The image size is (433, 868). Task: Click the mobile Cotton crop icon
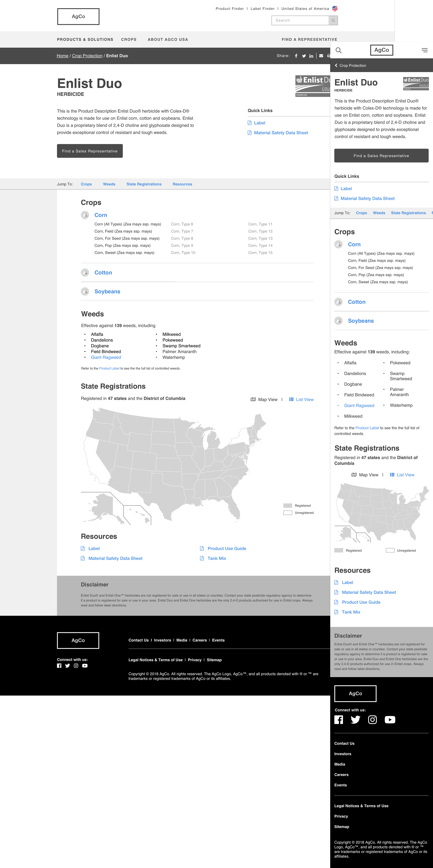point(339,302)
